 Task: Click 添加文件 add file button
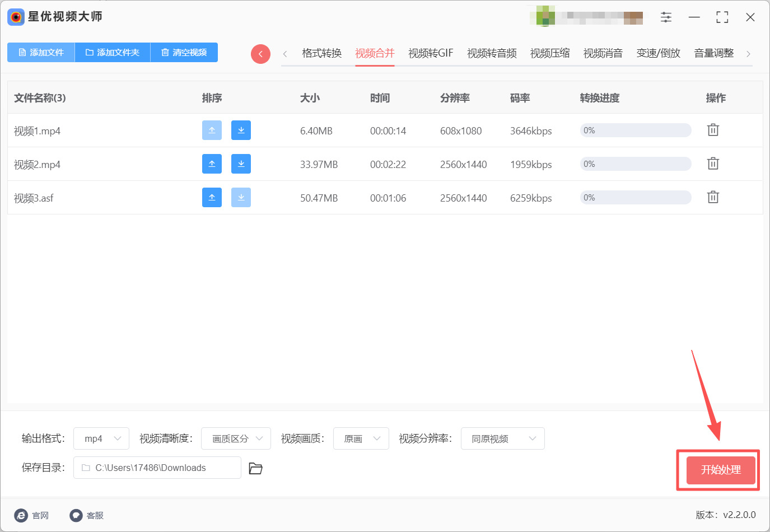pos(41,52)
